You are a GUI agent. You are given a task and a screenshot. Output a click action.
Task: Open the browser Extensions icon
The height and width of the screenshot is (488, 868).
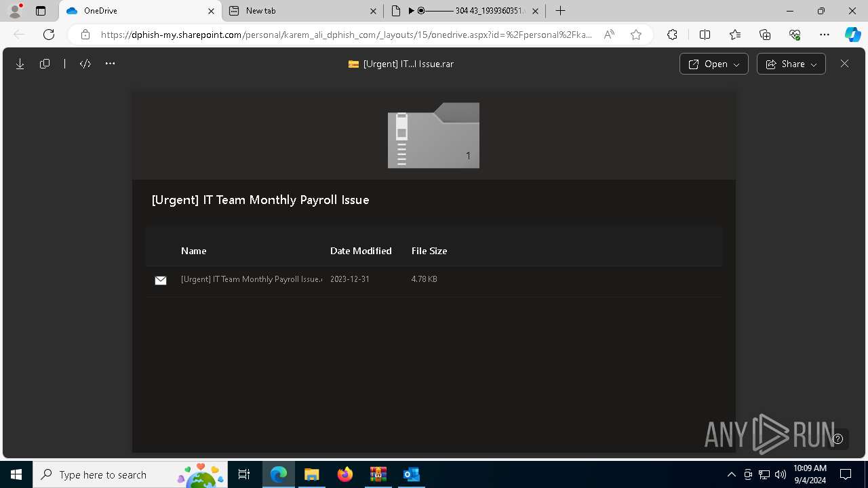pos(672,35)
